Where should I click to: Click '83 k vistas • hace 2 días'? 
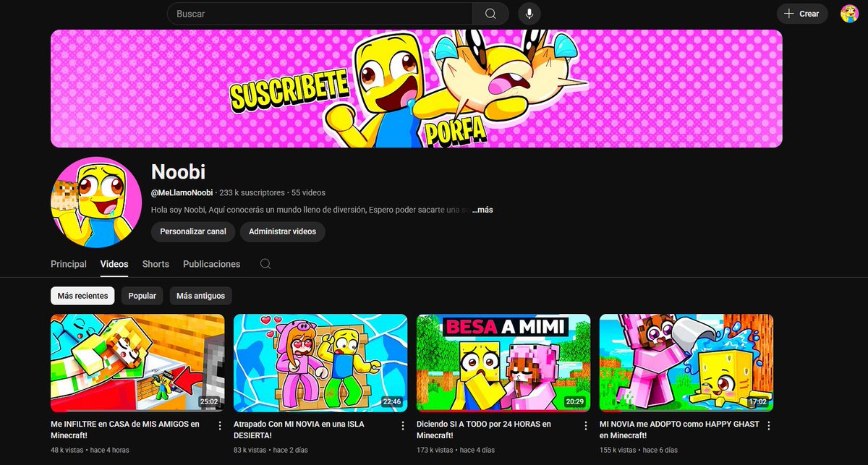click(x=271, y=450)
